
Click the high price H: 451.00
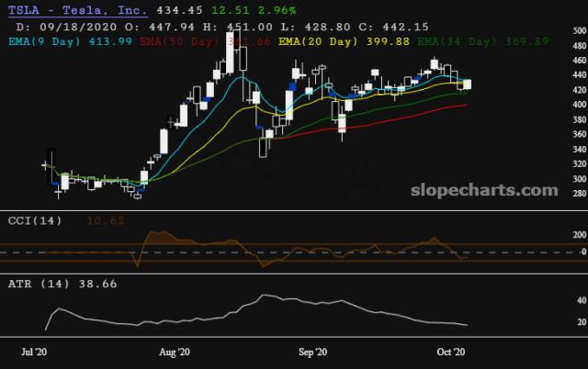click(x=238, y=27)
